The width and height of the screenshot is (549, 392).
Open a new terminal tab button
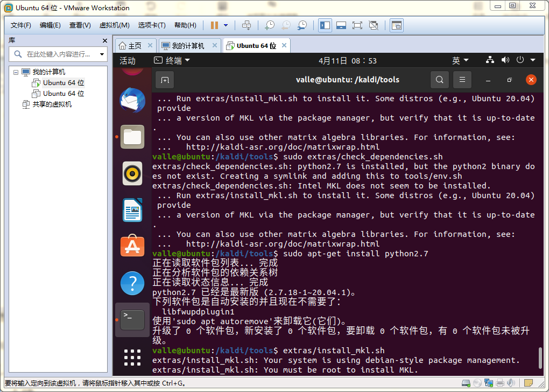pyautogui.click(x=165, y=80)
